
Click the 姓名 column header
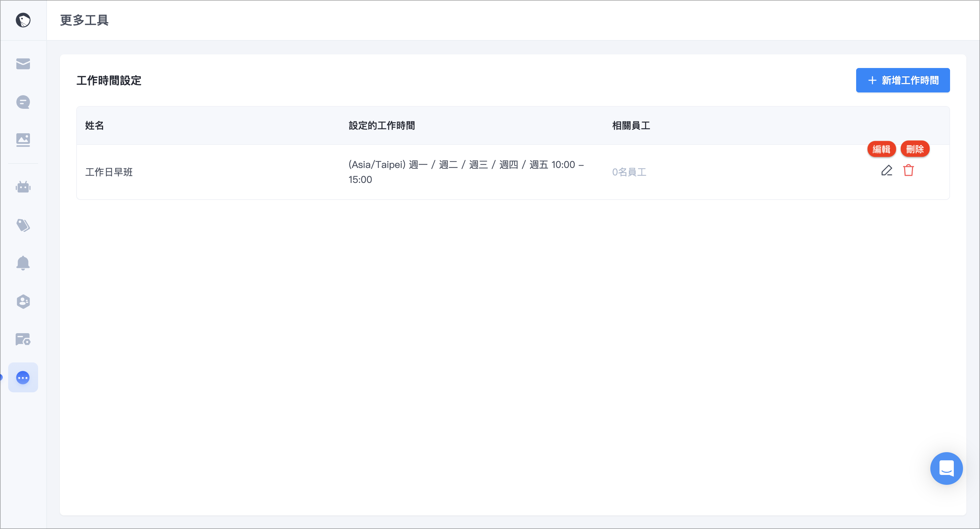click(x=94, y=125)
